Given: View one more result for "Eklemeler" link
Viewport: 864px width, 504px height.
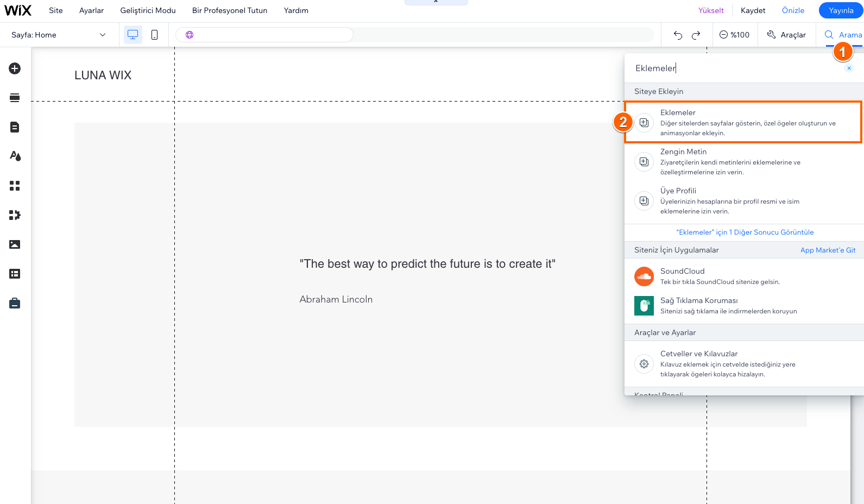Looking at the screenshot, I should (745, 232).
